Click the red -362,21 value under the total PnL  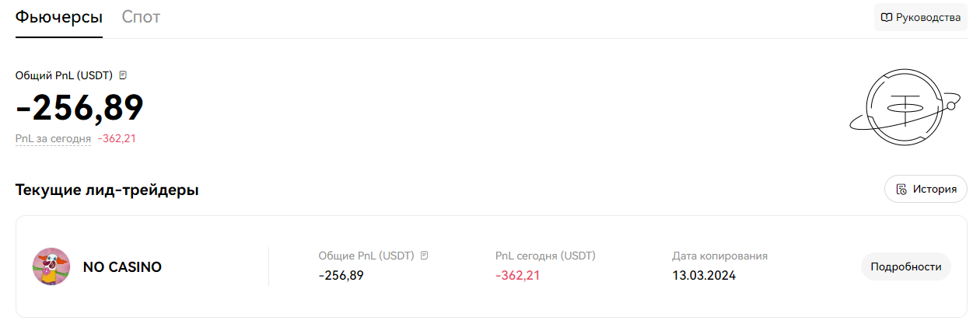[x=117, y=138]
